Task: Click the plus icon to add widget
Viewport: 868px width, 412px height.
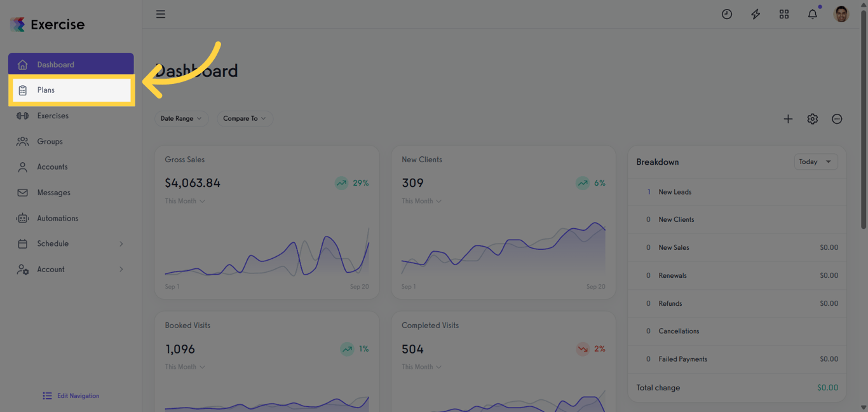Action: pos(788,119)
